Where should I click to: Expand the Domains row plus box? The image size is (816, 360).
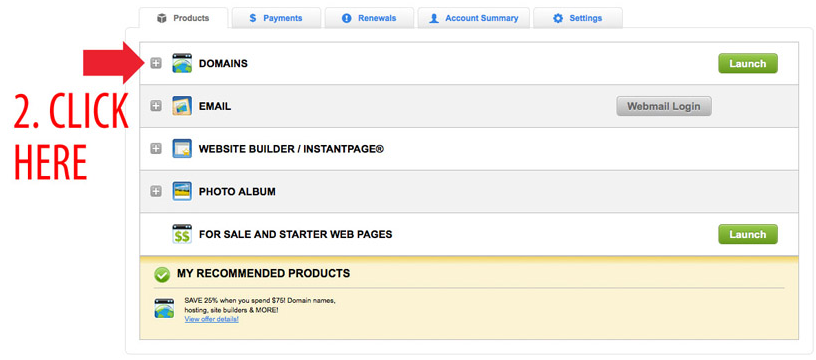(156, 63)
